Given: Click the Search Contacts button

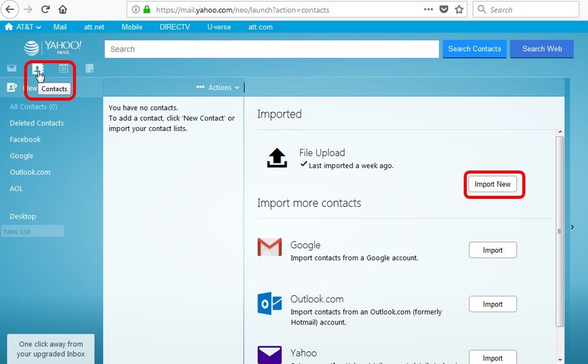Looking at the screenshot, I should 475,49.
